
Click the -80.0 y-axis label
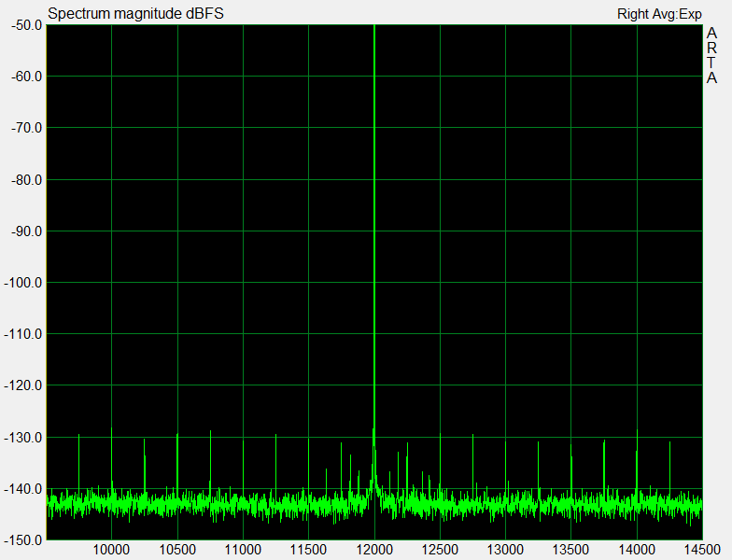click(26, 179)
